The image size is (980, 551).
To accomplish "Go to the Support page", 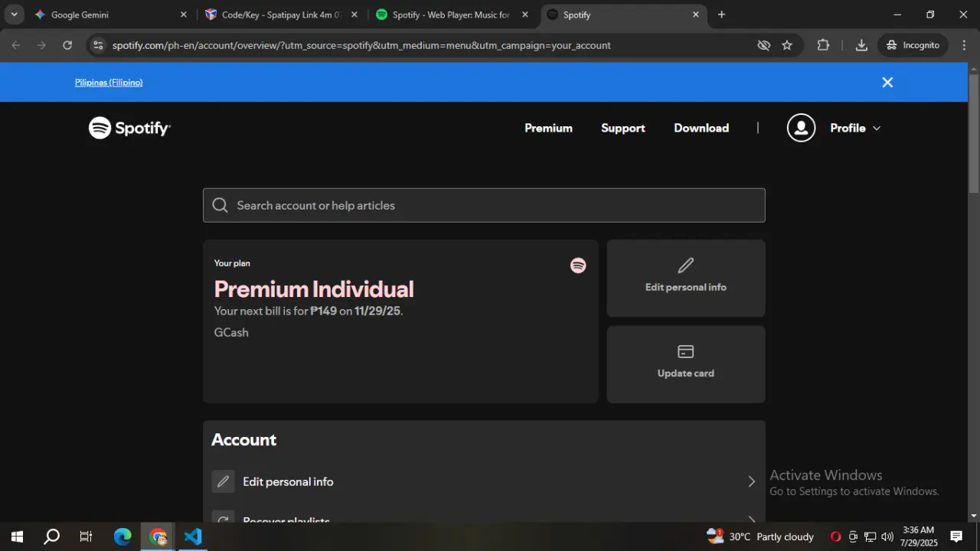I will tap(623, 128).
